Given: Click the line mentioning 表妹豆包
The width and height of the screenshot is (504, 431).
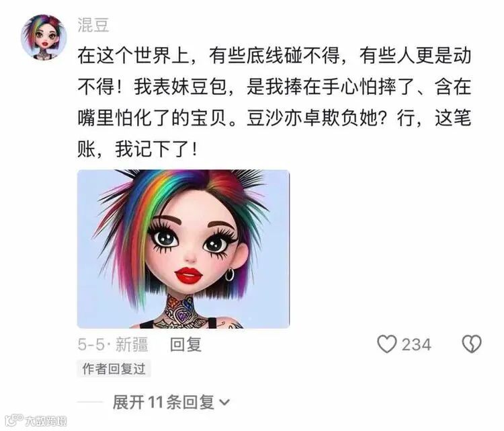Looking at the screenshot, I should [274, 87].
